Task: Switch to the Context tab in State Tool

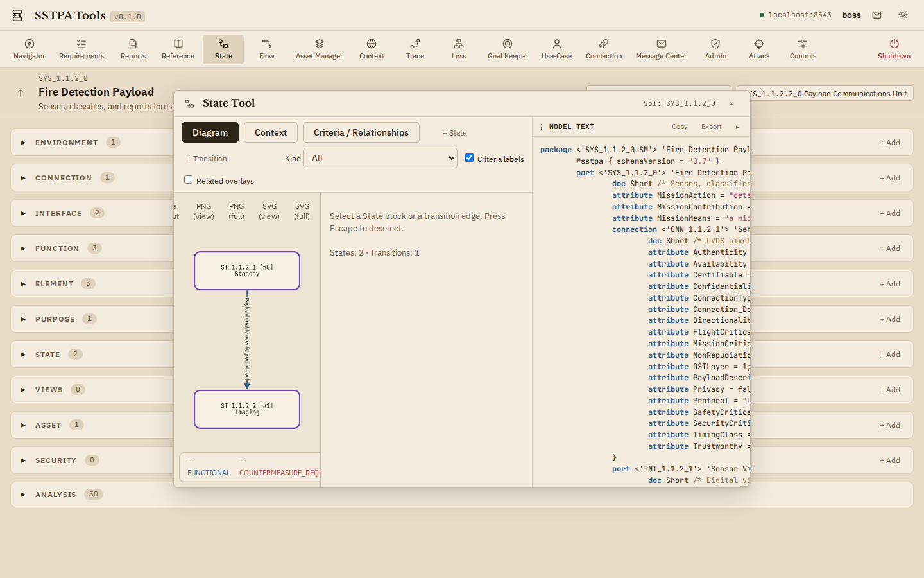Action: [x=270, y=132]
